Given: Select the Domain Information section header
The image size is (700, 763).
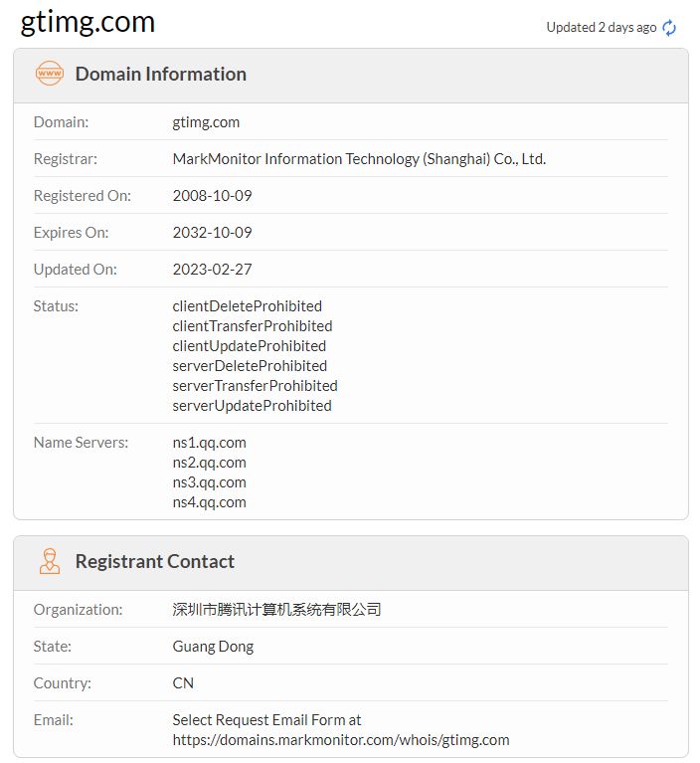Looking at the screenshot, I should pyautogui.click(x=160, y=75).
